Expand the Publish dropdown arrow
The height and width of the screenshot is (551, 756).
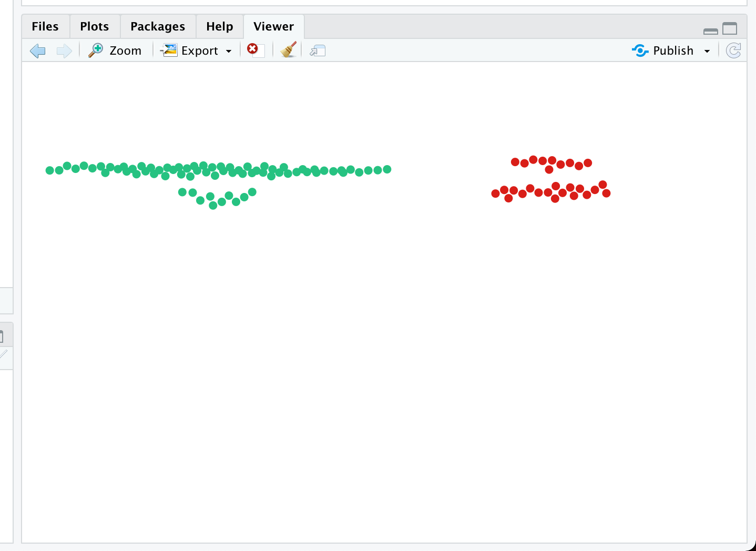707,51
